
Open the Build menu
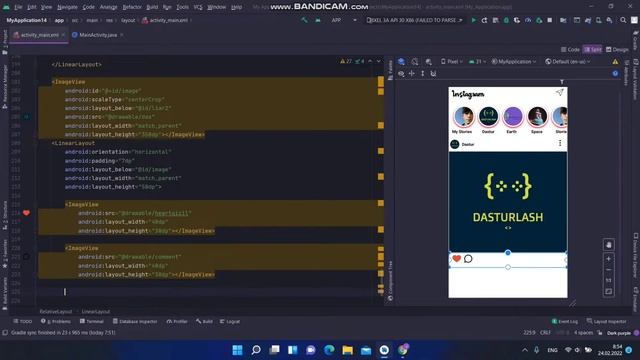pyautogui.click(x=152, y=7)
